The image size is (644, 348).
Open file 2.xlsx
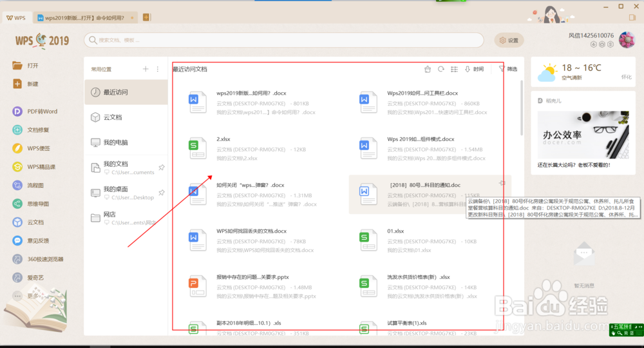(x=263, y=149)
